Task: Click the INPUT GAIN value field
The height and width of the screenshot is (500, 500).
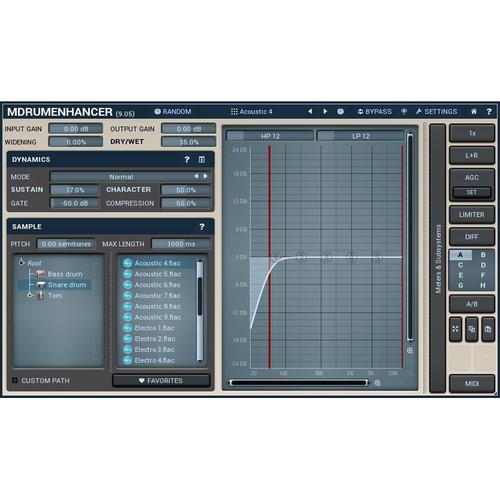Action: coord(76,129)
